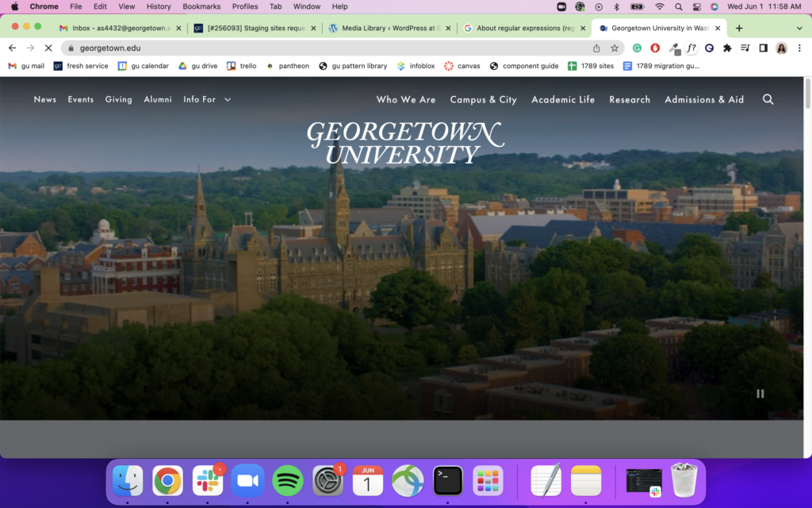Switch to the About regular expressions tab
Viewport: 812px width, 508px height.
[x=524, y=28]
